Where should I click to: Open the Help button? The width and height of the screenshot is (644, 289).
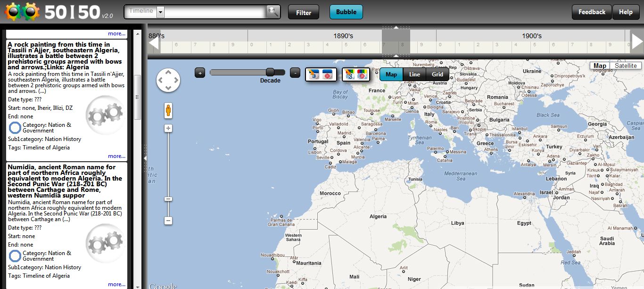coord(626,12)
